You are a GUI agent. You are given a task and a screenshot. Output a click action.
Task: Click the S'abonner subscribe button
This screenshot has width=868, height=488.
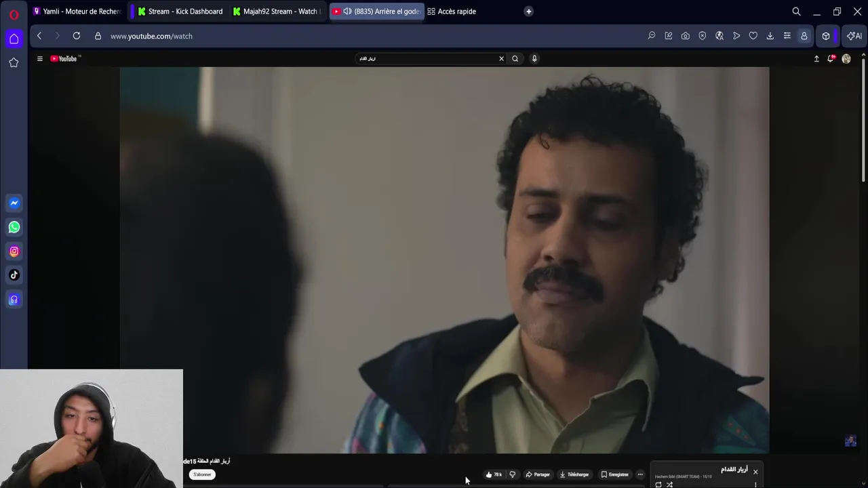[x=202, y=474]
